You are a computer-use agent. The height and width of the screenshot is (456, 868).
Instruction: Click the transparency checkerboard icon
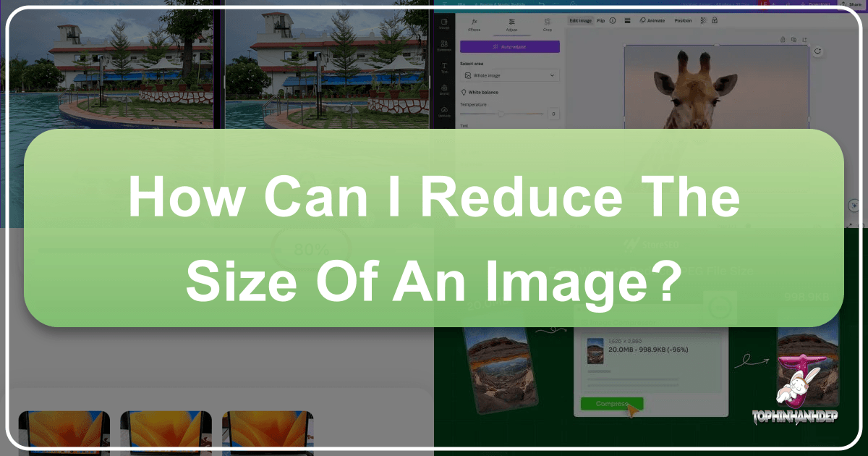point(702,20)
